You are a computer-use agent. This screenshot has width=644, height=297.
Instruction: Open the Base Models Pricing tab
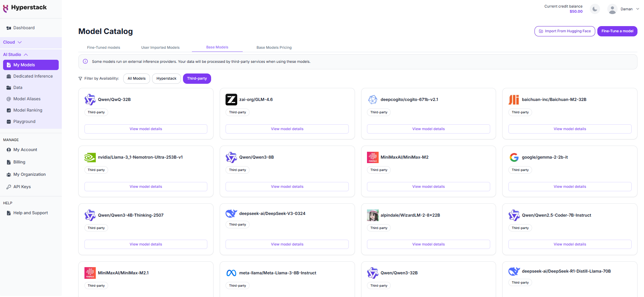tap(274, 47)
